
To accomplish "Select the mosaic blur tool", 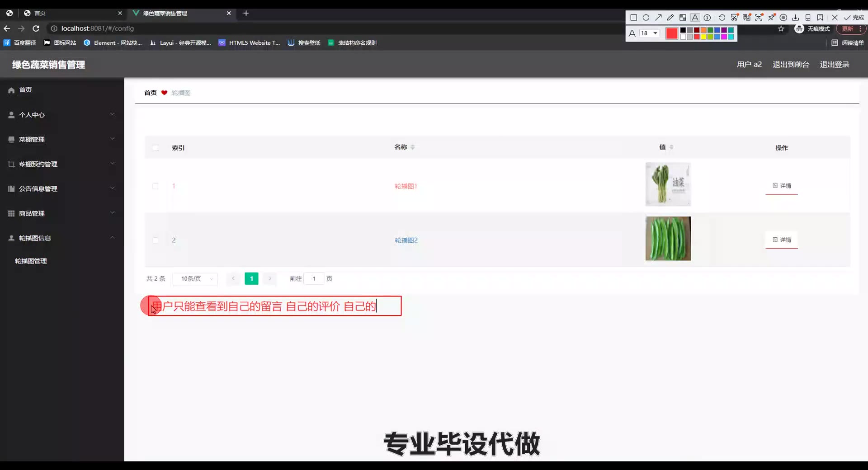I will pyautogui.click(x=683, y=18).
